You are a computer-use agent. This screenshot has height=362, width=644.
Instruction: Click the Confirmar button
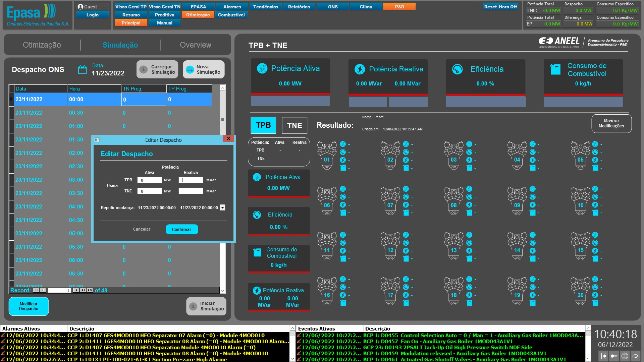click(181, 230)
